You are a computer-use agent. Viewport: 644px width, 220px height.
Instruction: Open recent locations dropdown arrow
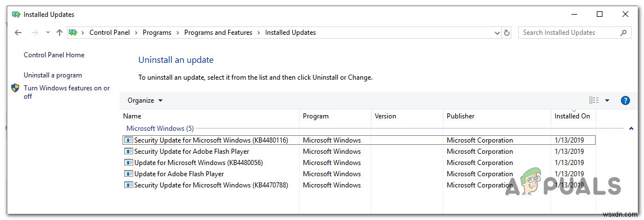[48, 33]
